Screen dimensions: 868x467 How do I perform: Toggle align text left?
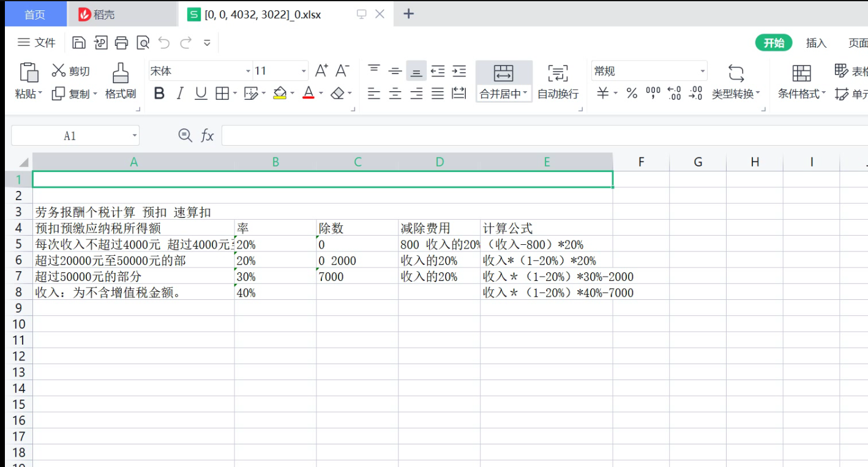point(374,94)
